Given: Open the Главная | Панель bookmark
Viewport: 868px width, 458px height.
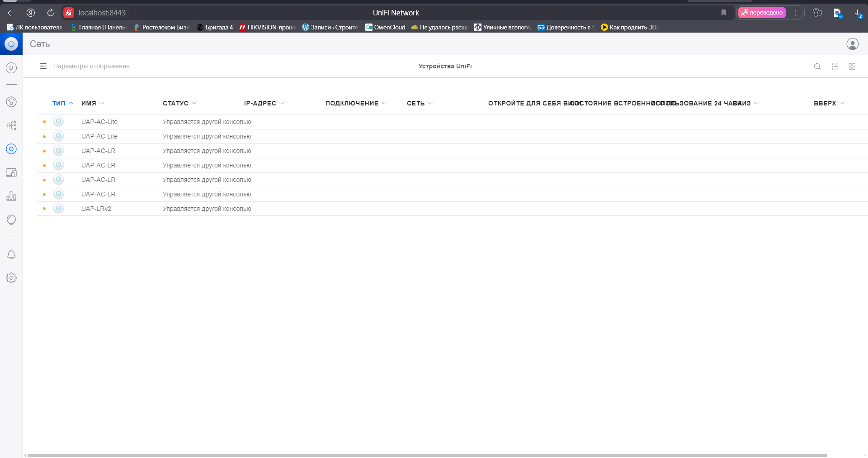Looking at the screenshot, I should 99,27.
